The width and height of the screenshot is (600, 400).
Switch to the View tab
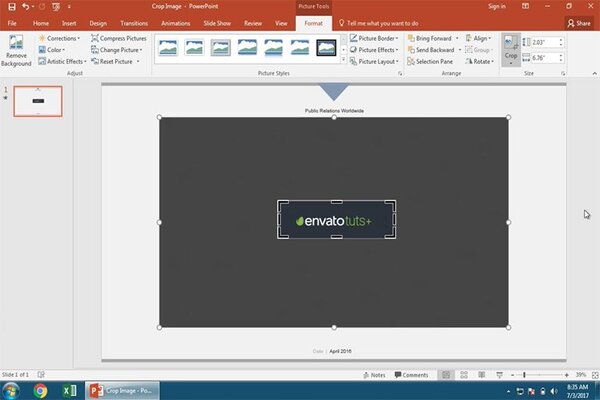click(281, 23)
